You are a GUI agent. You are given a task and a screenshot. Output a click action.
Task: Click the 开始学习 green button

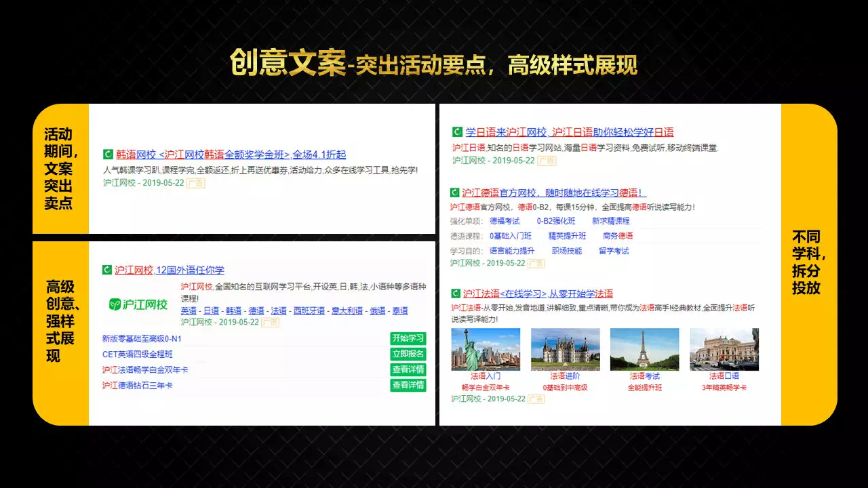408,338
